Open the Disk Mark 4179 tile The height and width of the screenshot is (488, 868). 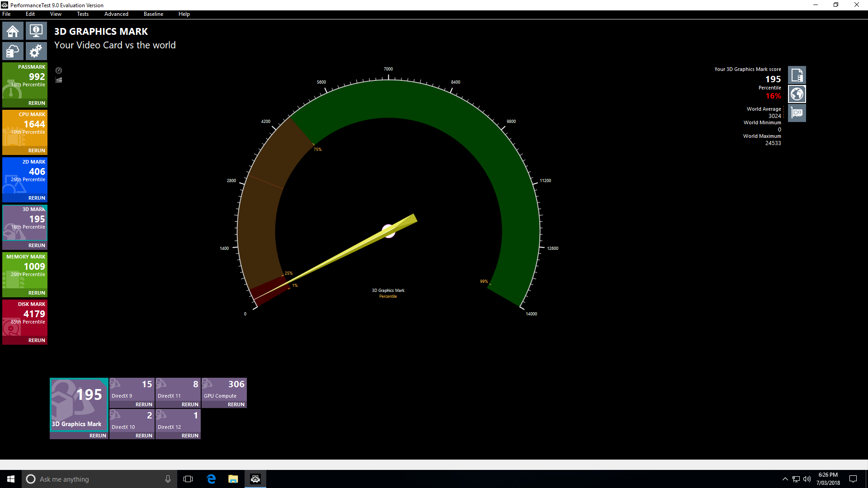click(x=25, y=318)
